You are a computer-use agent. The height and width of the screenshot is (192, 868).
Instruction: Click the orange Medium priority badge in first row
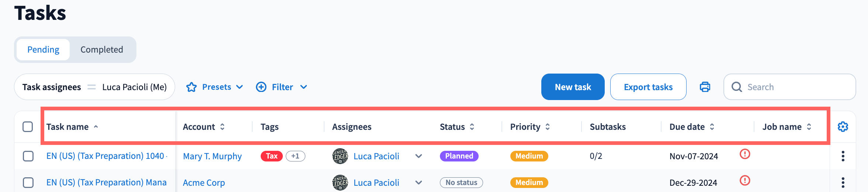click(529, 156)
